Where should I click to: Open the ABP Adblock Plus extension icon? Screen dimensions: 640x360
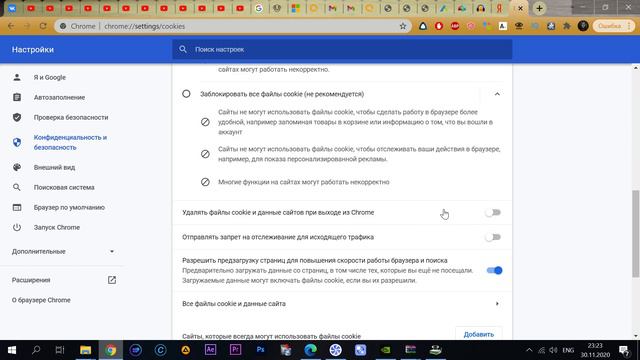click(455, 26)
